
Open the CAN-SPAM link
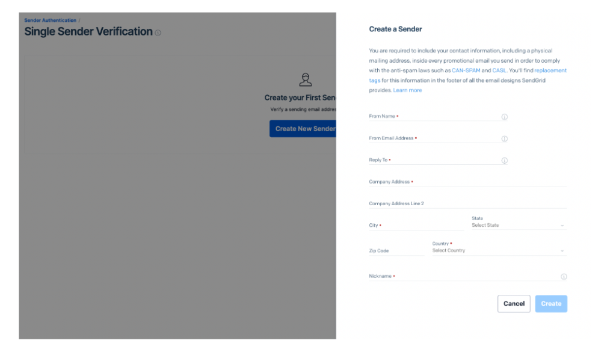coord(466,70)
